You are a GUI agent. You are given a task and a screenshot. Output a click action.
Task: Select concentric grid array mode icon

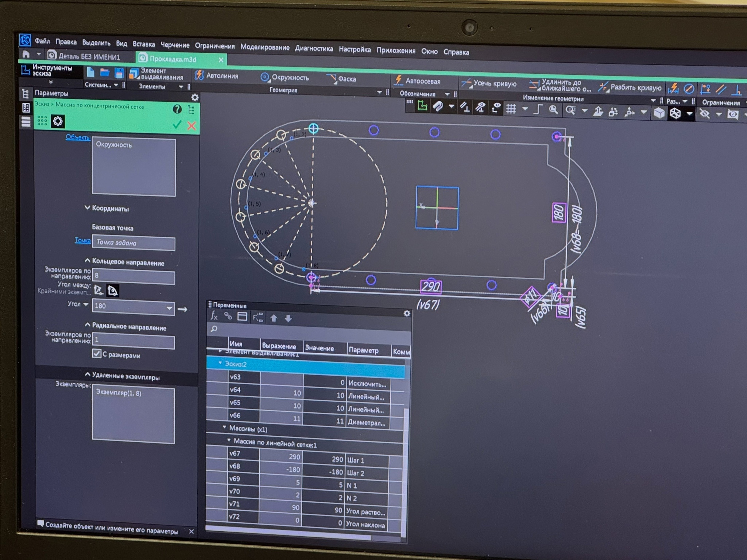pos(58,121)
